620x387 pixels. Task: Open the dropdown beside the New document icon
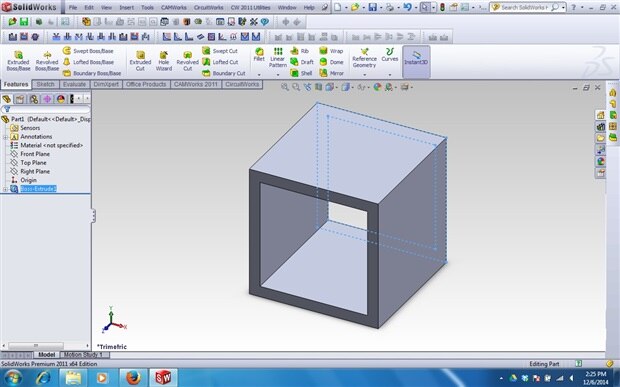coord(346,8)
